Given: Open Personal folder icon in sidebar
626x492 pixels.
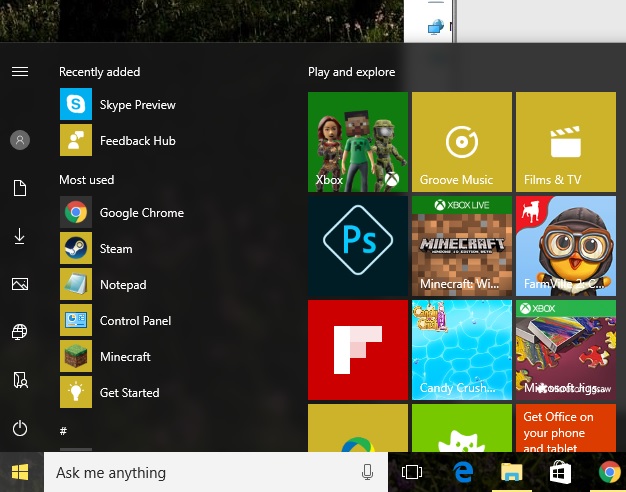Looking at the screenshot, I should pos(20,380).
